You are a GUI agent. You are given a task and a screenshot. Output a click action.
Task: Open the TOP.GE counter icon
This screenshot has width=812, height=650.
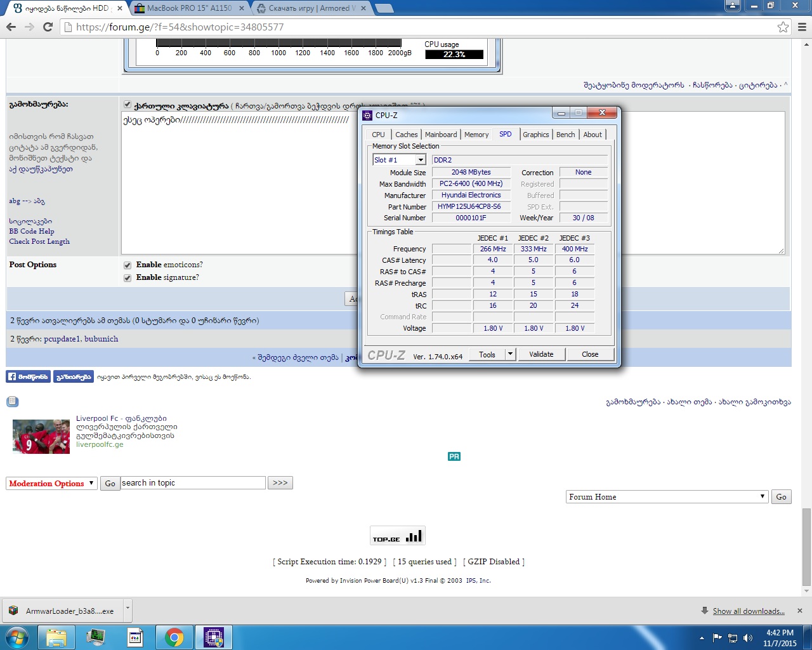pos(398,536)
